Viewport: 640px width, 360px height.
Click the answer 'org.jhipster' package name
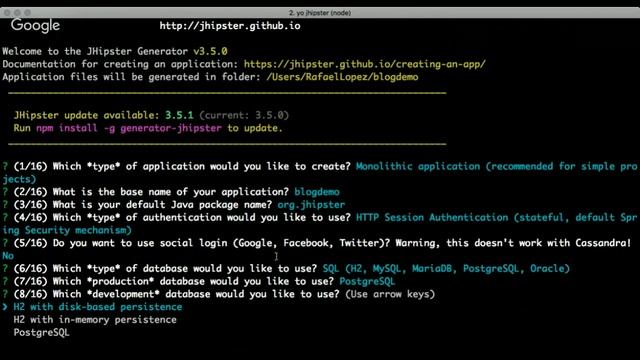pyautogui.click(x=311, y=204)
